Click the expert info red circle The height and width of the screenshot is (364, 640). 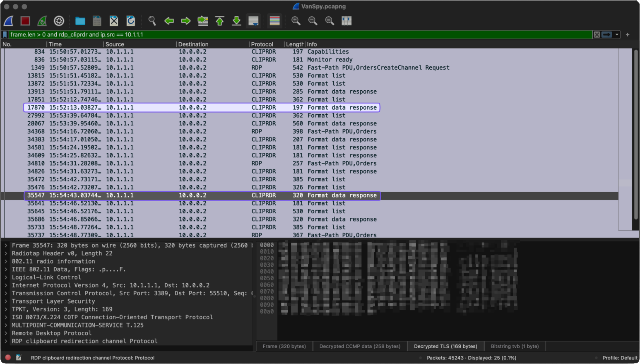(x=8, y=357)
